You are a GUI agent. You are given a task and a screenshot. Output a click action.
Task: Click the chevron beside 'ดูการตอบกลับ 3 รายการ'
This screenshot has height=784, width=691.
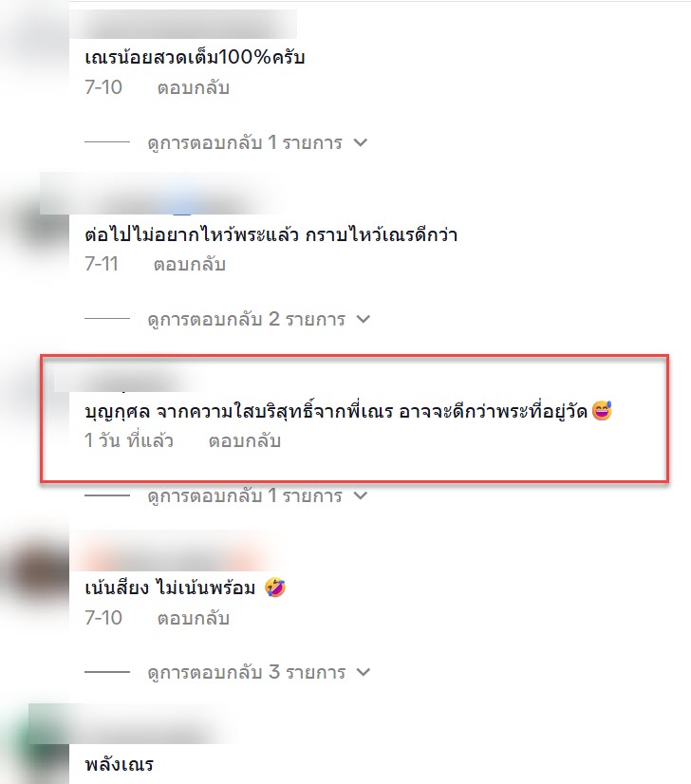[x=364, y=672]
